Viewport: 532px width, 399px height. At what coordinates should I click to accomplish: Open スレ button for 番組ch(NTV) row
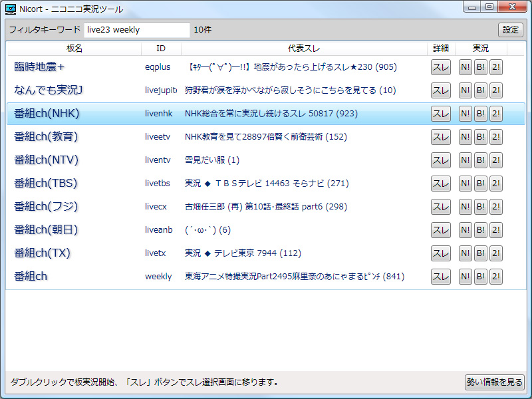point(441,160)
